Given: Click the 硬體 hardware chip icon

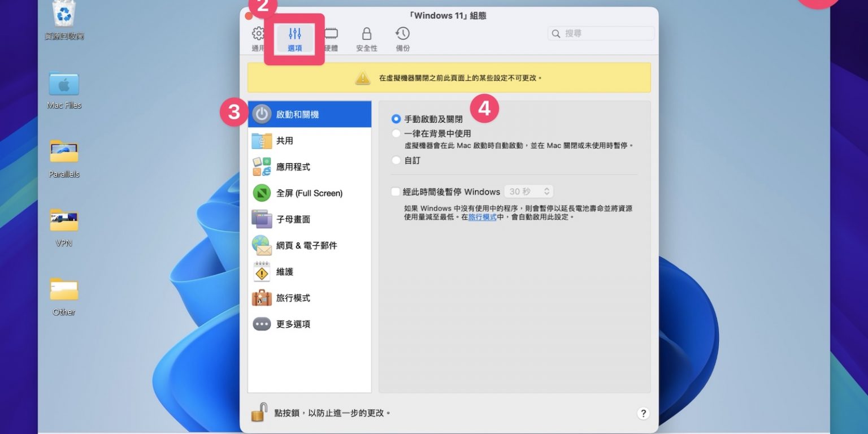Looking at the screenshot, I should (x=331, y=38).
